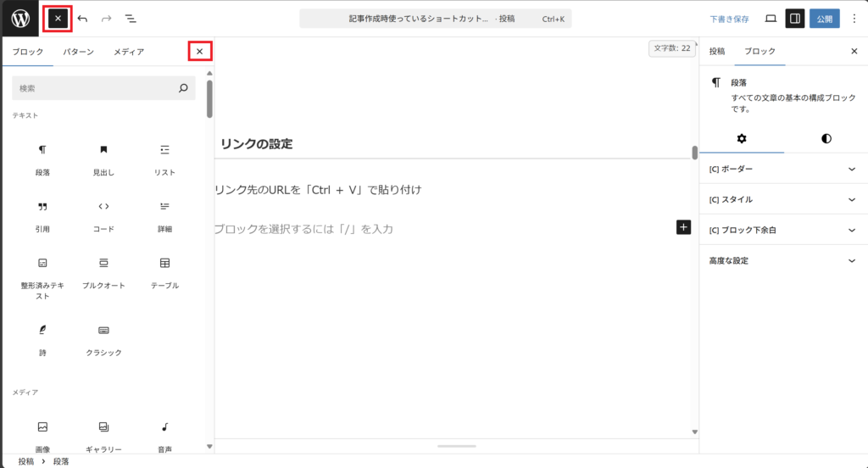Click the preview device icon
The height and width of the screenshot is (468, 868).
(x=771, y=18)
